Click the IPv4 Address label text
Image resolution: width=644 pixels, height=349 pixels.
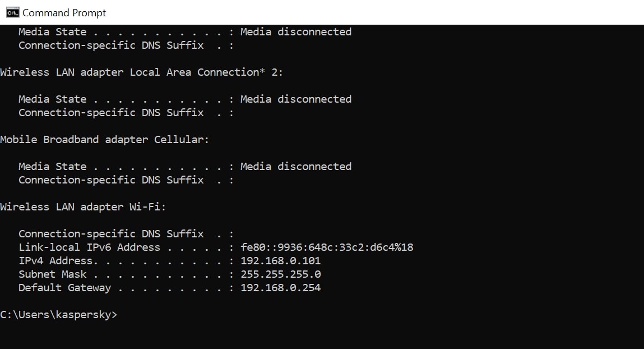click(x=58, y=260)
